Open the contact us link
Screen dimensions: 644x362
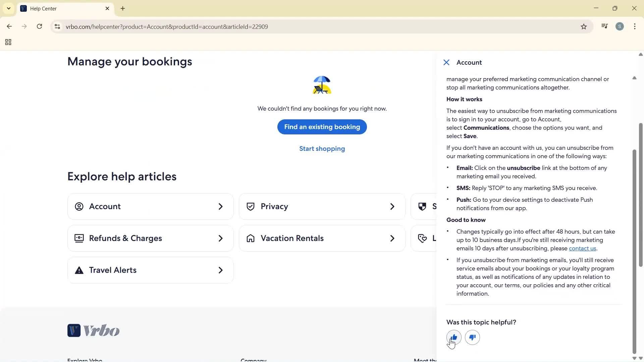coord(582,248)
